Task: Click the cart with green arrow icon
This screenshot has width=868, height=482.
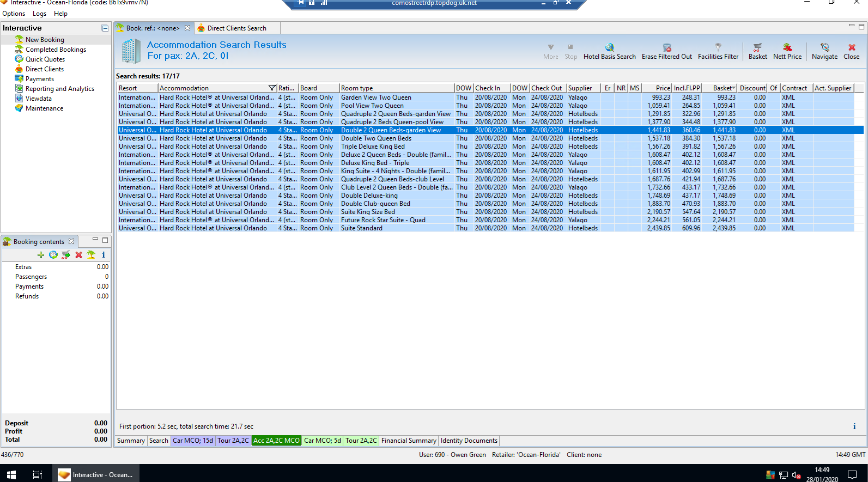Action: coord(66,255)
